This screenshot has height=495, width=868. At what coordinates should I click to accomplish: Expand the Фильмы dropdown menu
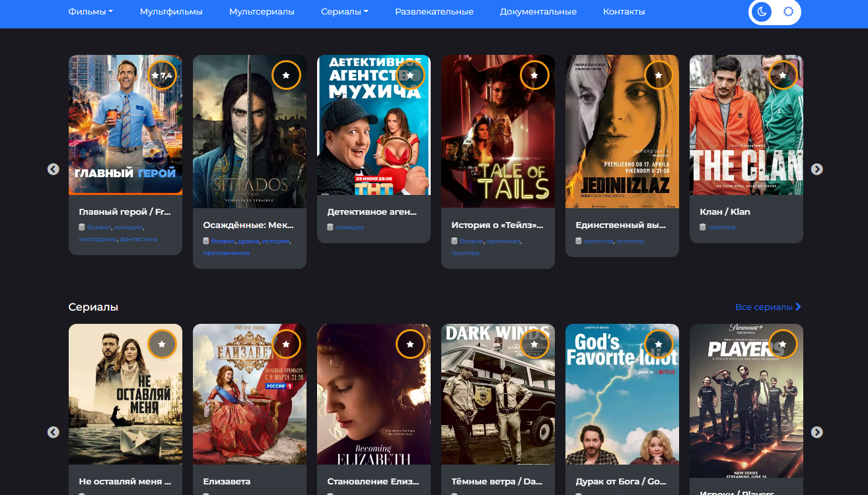point(90,11)
